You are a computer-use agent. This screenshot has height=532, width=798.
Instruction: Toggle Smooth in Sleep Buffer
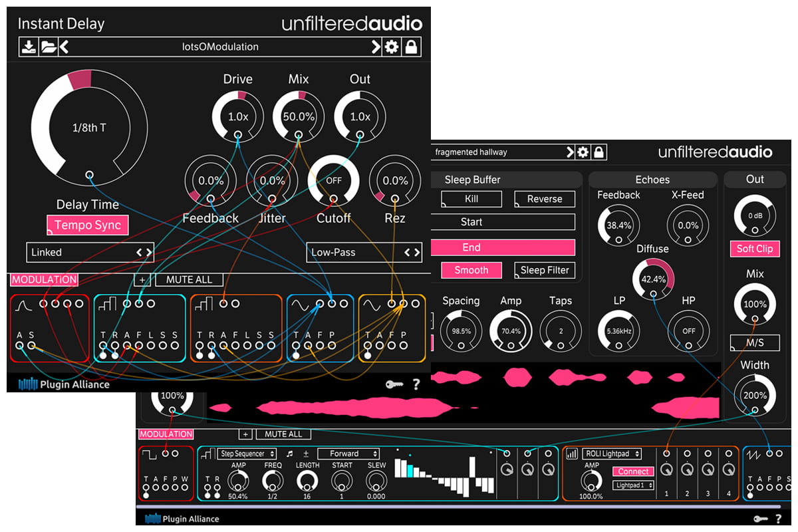tap(471, 270)
